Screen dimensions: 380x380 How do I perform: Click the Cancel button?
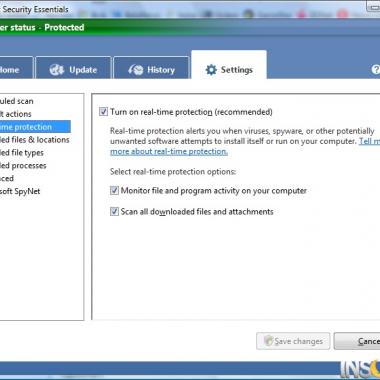(357, 341)
